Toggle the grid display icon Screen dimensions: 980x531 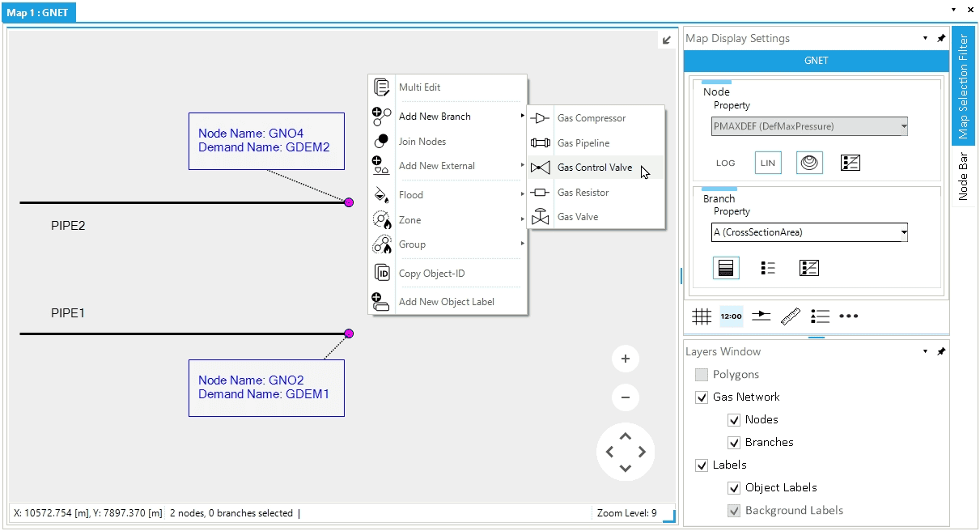point(702,316)
